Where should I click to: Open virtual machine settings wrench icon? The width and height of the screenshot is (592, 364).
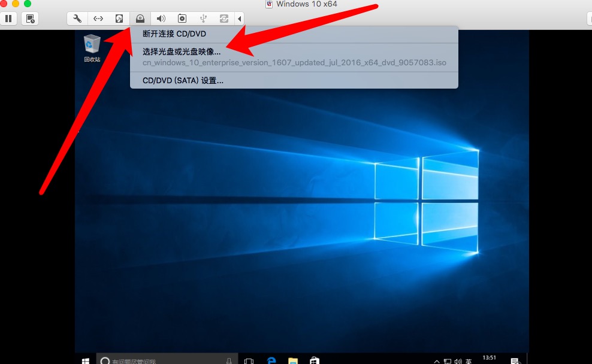point(77,19)
